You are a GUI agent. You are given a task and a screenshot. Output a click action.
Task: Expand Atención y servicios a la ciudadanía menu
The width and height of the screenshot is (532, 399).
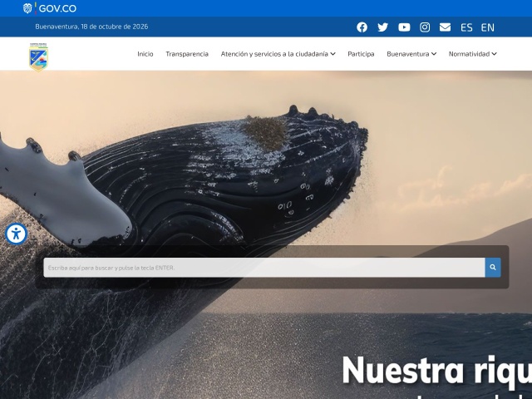coord(278,54)
